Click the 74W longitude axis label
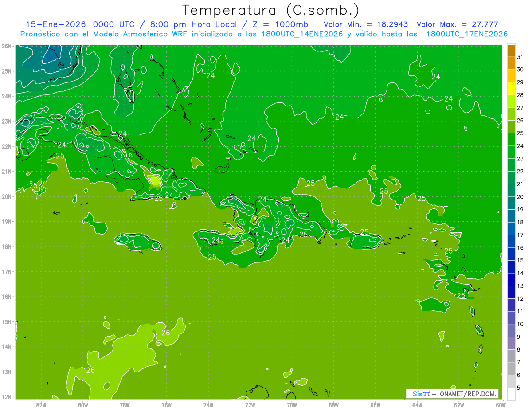 coord(208,405)
